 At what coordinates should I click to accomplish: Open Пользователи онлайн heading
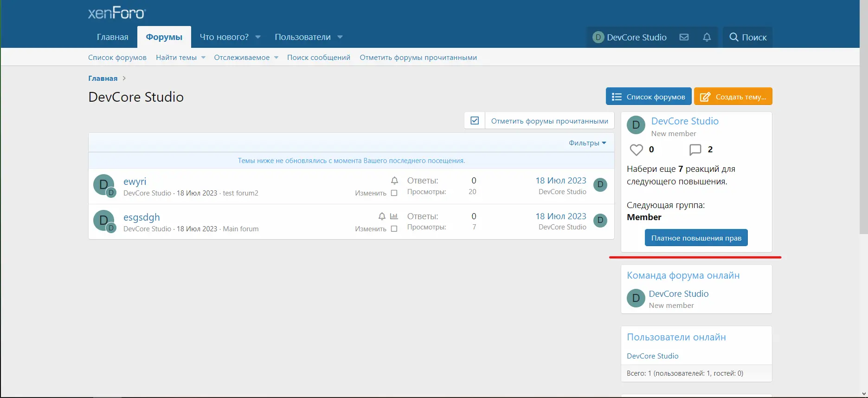click(x=676, y=337)
